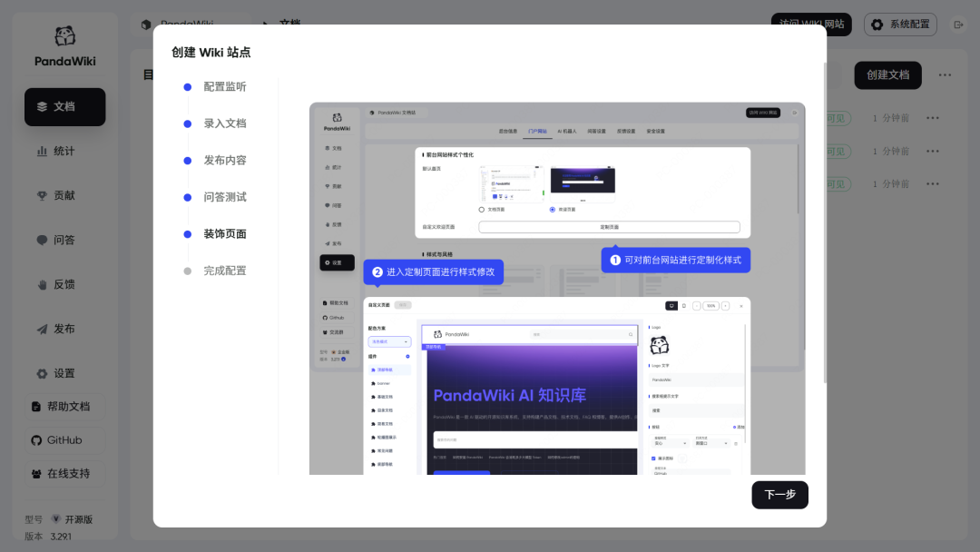The height and width of the screenshot is (552, 980).
Task: Select the 配置监听 step
Action: click(x=215, y=87)
